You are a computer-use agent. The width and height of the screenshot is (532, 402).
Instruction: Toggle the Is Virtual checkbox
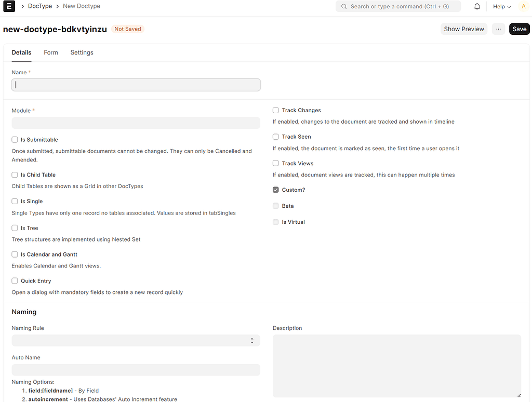276,222
